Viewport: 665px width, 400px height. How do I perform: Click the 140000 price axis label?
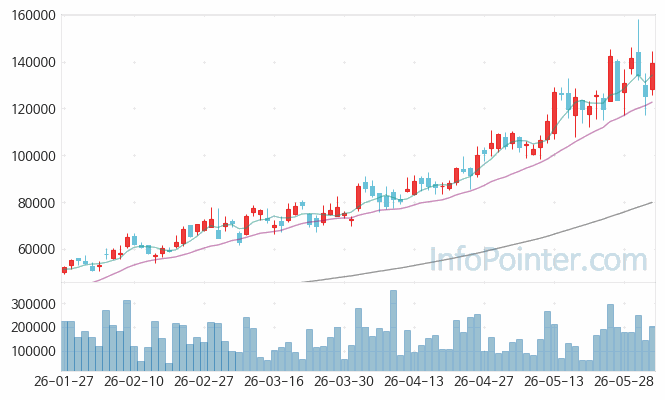point(34,62)
